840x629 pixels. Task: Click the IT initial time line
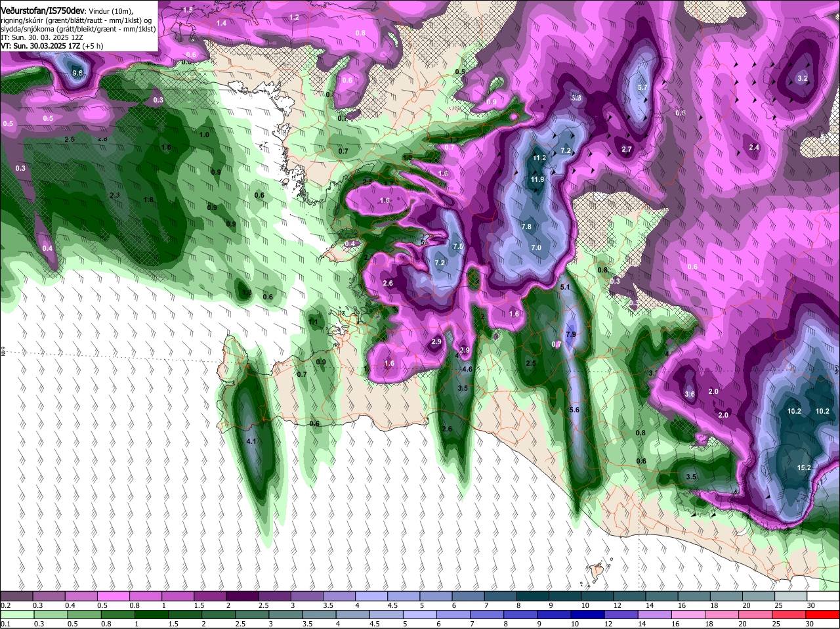pos(42,37)
